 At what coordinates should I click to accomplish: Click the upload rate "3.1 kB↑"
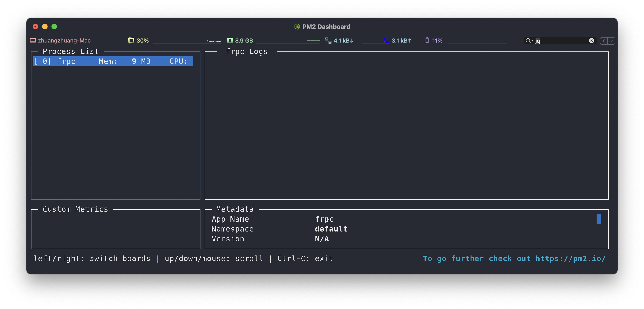coord(402,41)
